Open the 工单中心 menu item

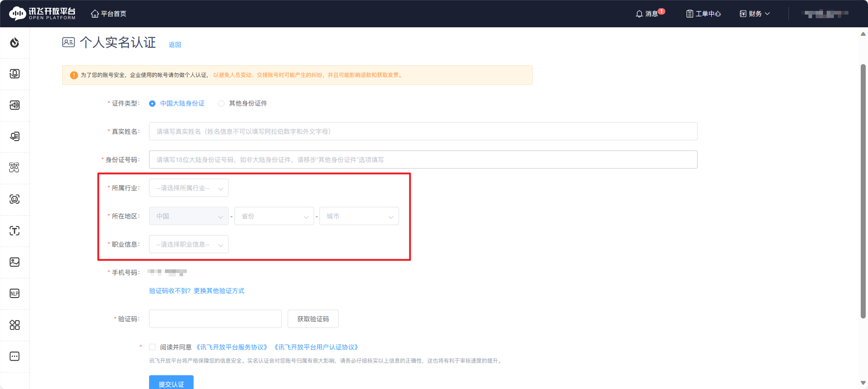(x=703, y=14)
